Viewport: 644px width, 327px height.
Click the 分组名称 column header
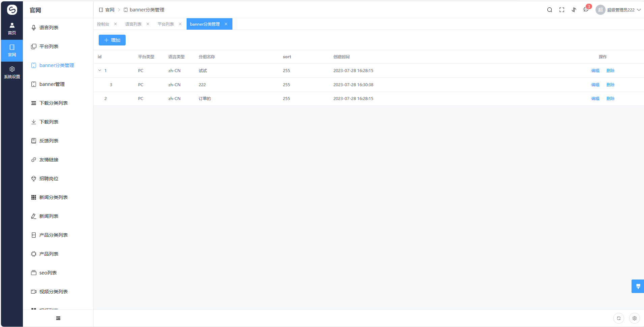pos(207,57)
